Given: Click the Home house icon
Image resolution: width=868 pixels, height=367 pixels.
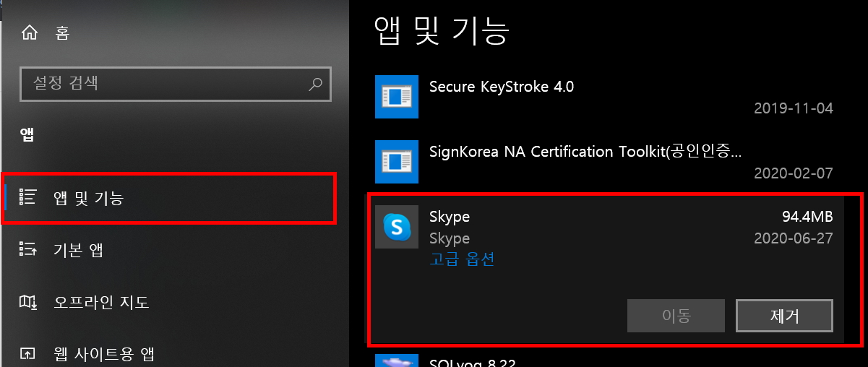Looking at the screenshot, I should tap(29, 33).
